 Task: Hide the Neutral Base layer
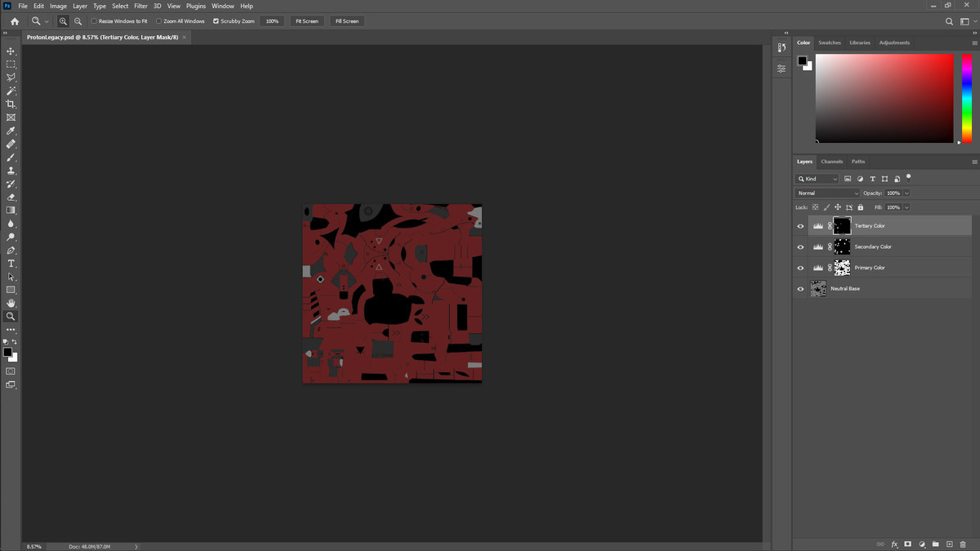[x=800, y=289]
